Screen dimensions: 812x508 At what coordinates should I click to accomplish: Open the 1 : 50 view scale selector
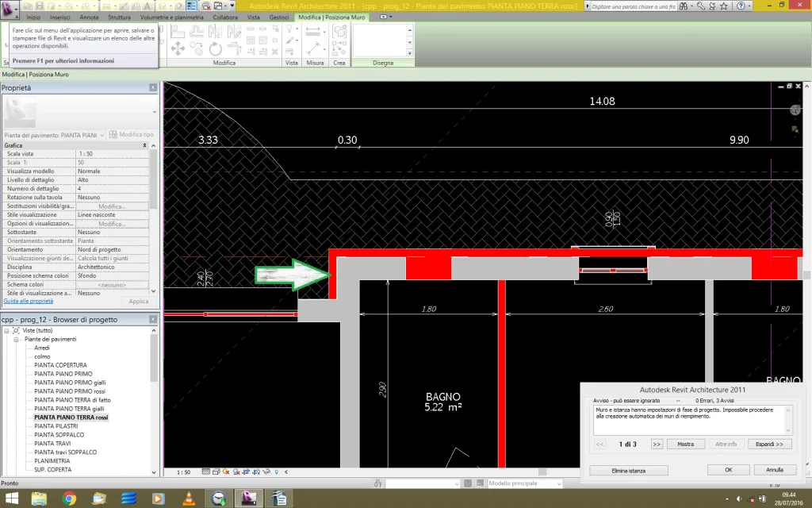click(183, 472)
